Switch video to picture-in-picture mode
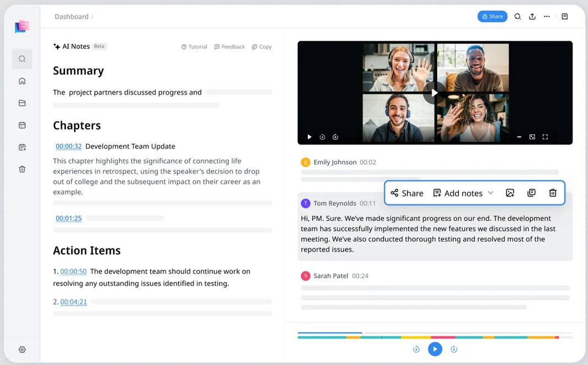The width and height of the screenshot is (588, 365). pyautogui.click(x=532, y=137)
